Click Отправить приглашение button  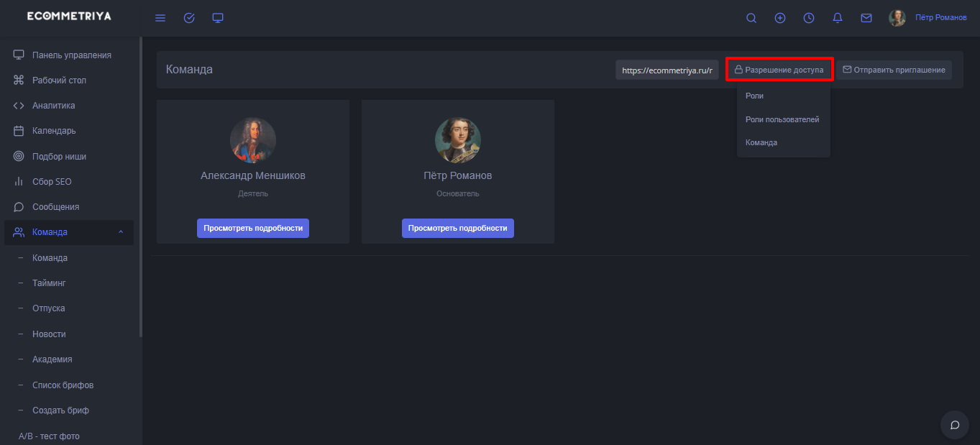[x=894, y=70]
